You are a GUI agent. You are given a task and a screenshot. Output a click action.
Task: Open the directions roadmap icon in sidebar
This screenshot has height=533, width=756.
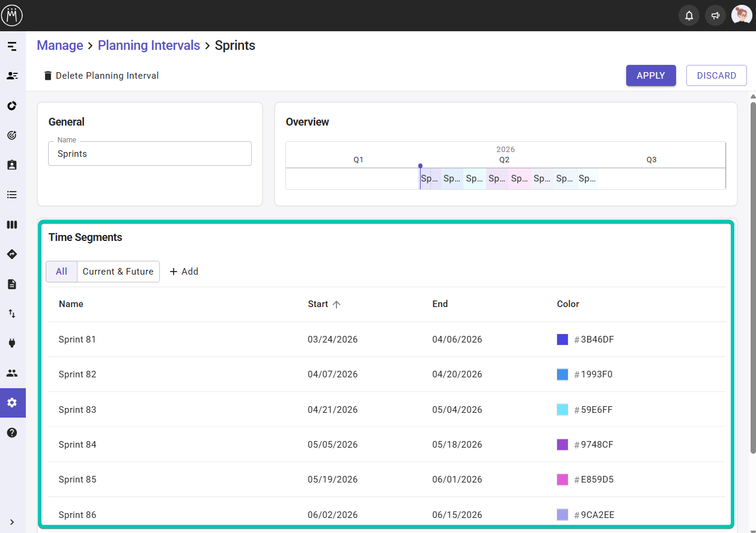(12, 254)
